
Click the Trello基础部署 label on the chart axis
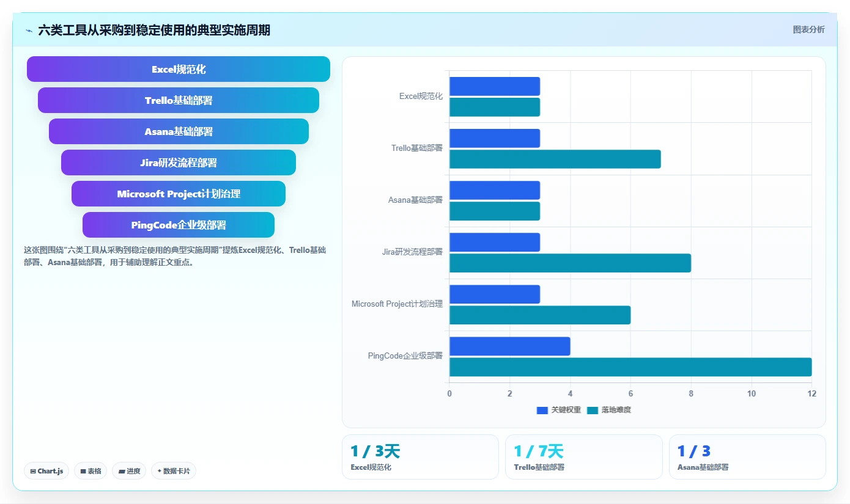pyautogui.click(x=417, y=148)
